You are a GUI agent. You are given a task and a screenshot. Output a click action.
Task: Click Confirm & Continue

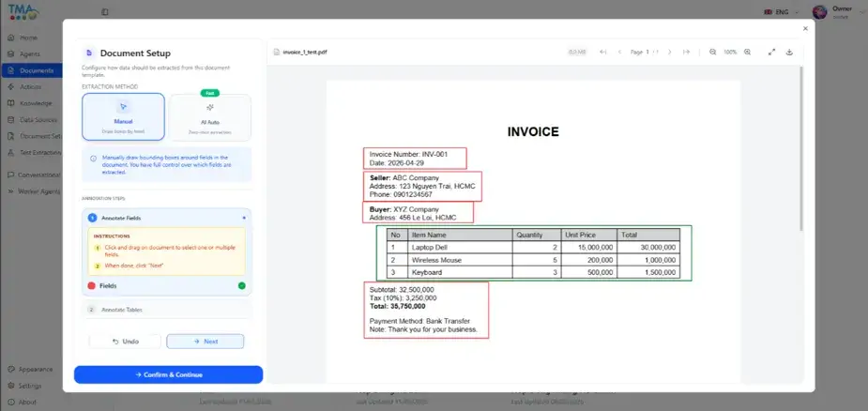coord(168,374)
